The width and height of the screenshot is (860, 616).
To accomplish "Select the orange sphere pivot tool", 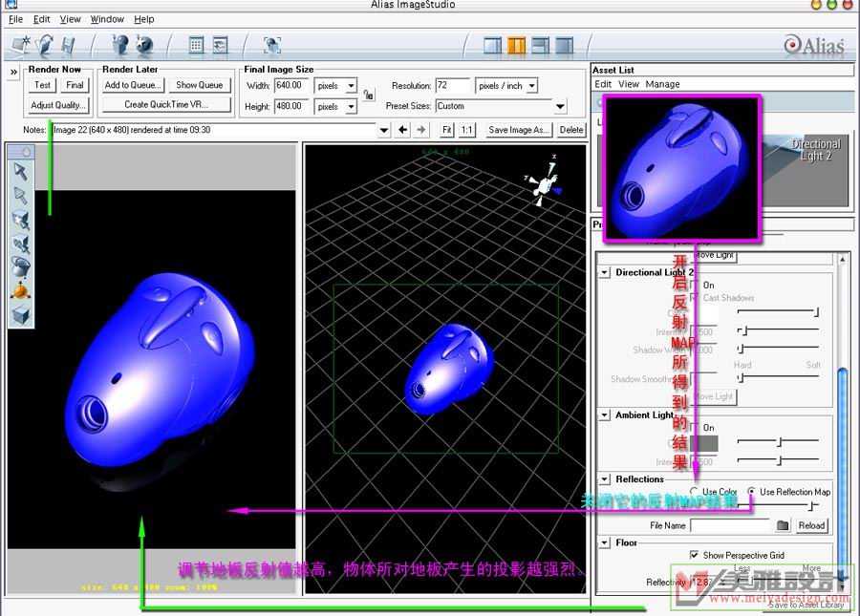I will pos(21,291).
